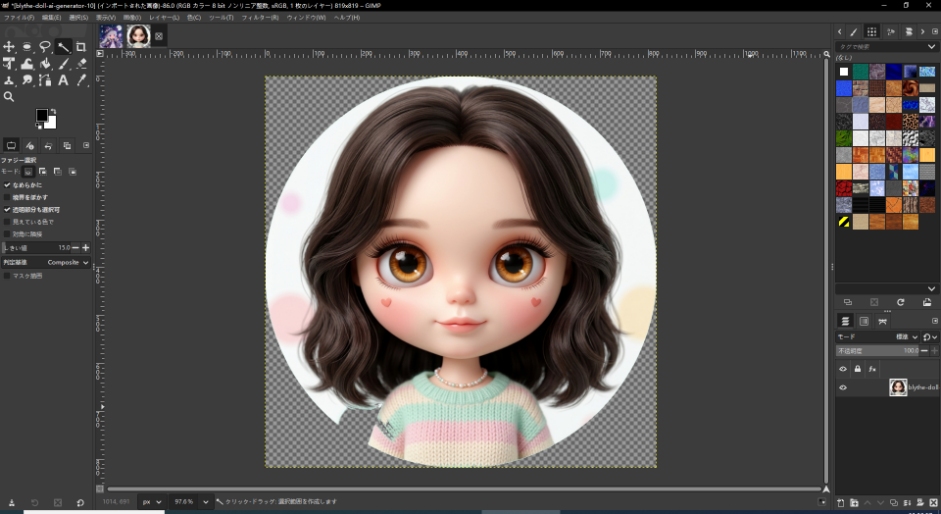The image size is (941, 514).
Task: Activate the Zoom magnifier tool
Action: click(x=9, y=97)
